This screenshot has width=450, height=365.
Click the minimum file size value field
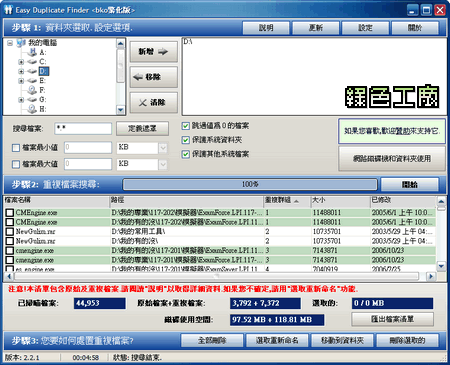pyautogui.click(x=88, y=147)
